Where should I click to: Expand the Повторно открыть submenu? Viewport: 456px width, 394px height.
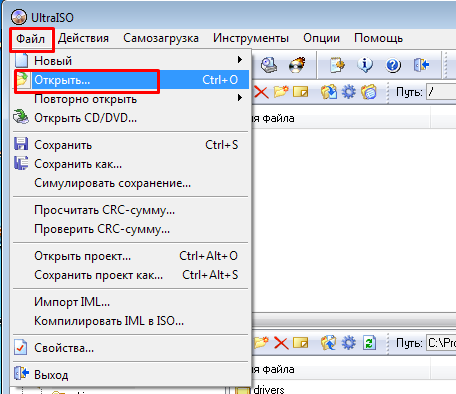(x=131, y=99)
